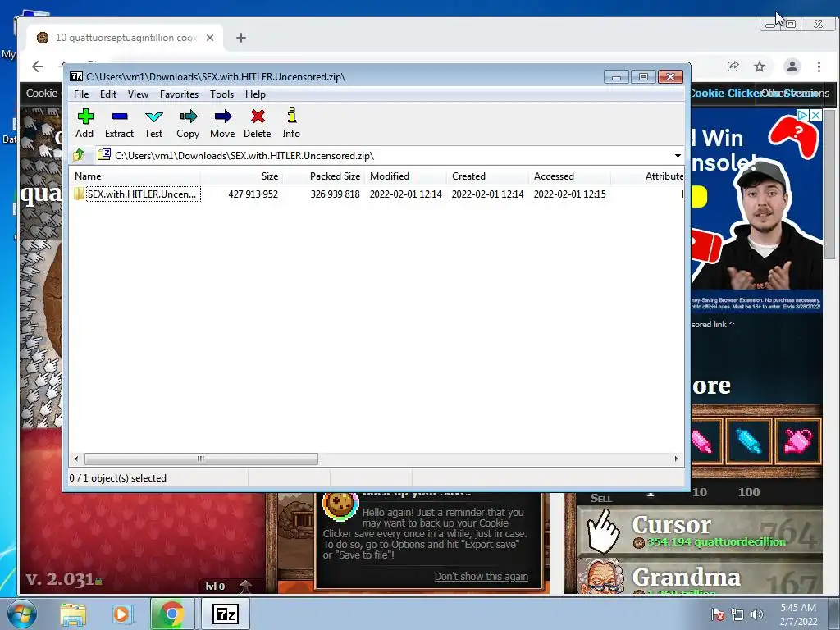
Task: Click the packed size 326 939 818
Action: tap(335, 194)
